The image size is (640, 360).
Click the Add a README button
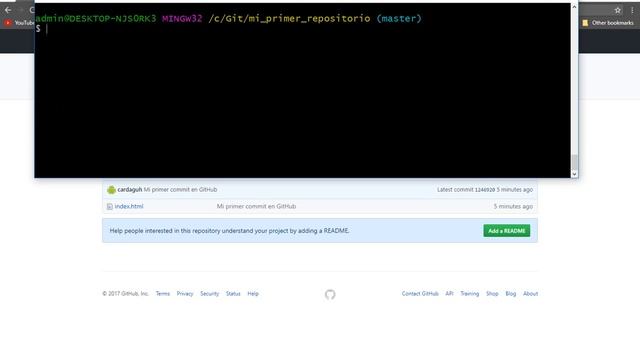507,231
